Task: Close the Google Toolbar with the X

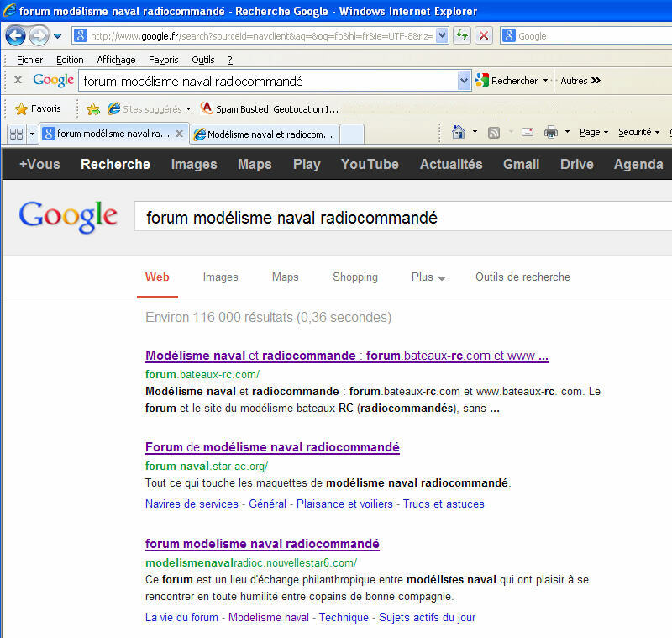Action: [x=18, y=80]
